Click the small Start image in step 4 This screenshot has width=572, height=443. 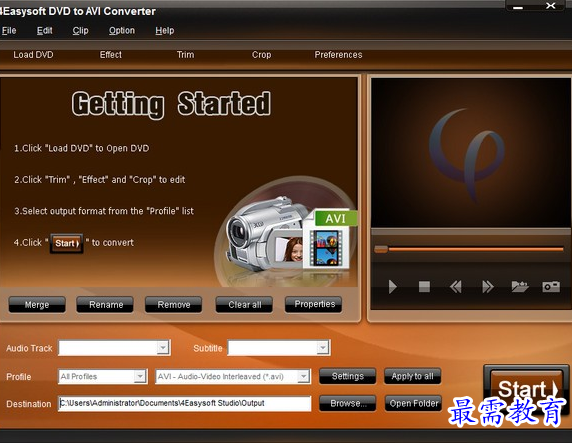[x=66, y=243]
